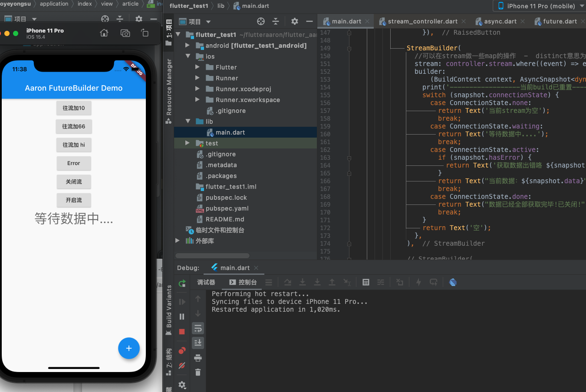Toggle soft-wrap in console

coord(198,328)
